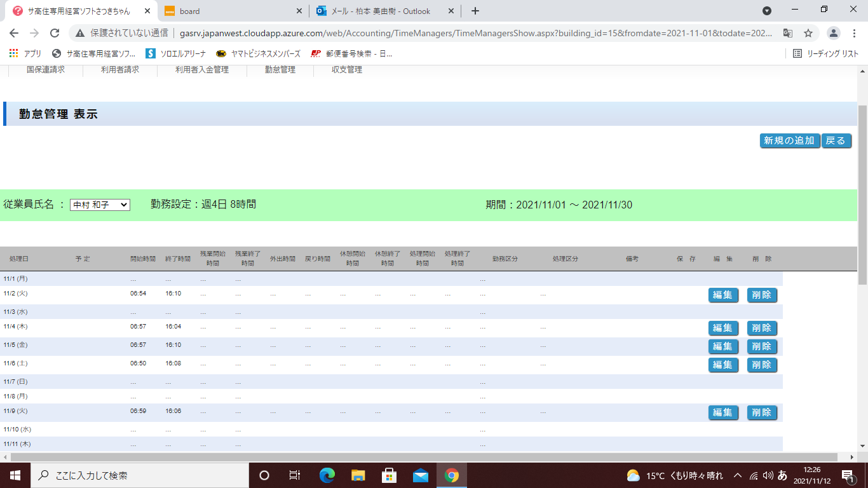
Task: Open File Explorer from the taskbar
Action: click(x=358, y=475)
